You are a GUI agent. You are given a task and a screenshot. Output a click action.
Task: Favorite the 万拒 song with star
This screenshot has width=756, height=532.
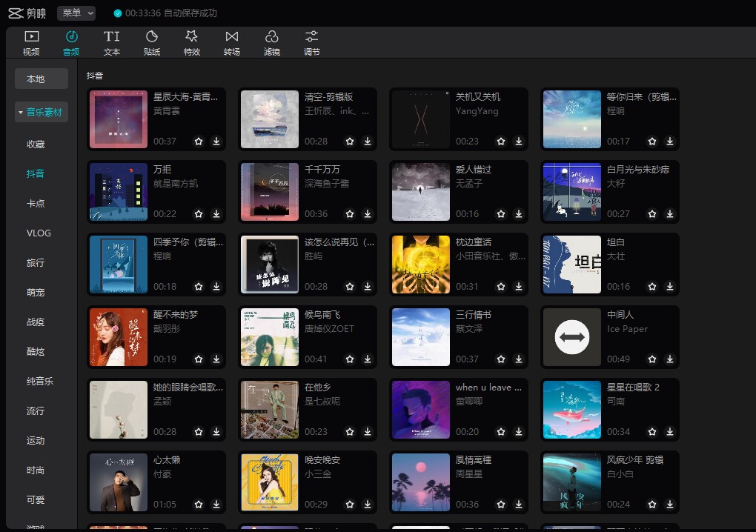[x=199, y=213]
